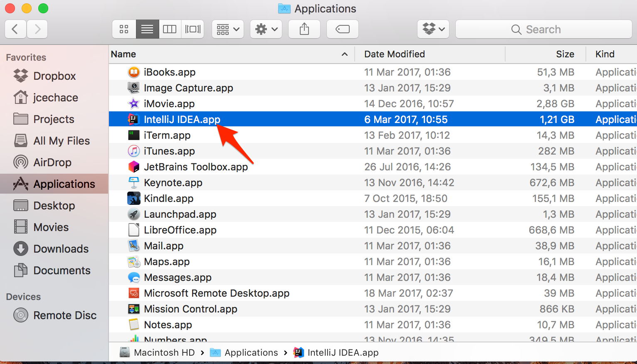Click the Kindle app icon

coord(133,198)
